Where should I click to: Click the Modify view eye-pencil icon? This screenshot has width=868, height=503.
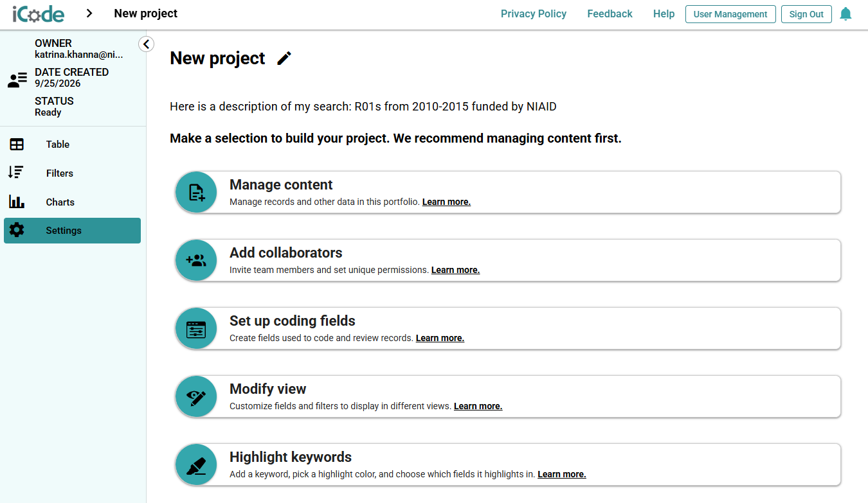coord(196,396)
